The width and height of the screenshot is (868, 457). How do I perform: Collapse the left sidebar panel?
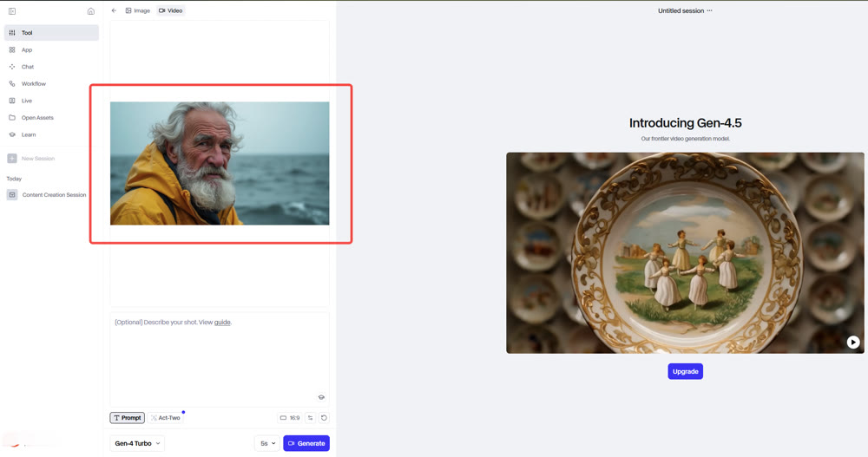pos(12,11)
